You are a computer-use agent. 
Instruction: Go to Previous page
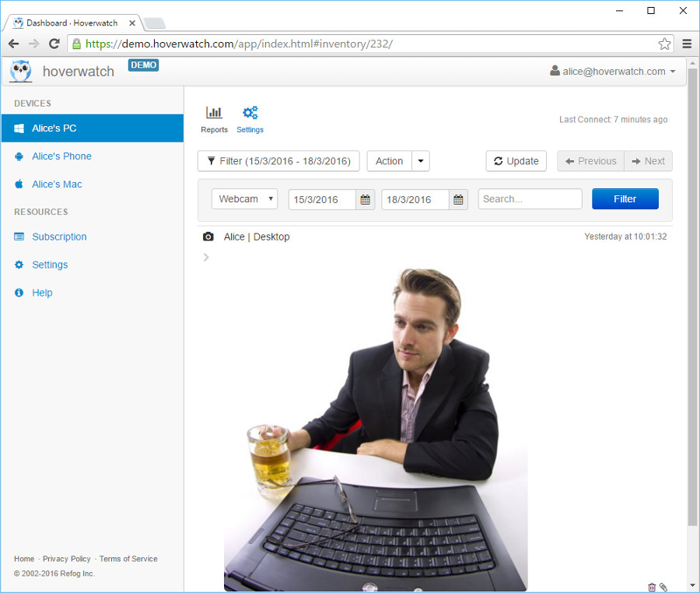(590, 161)
